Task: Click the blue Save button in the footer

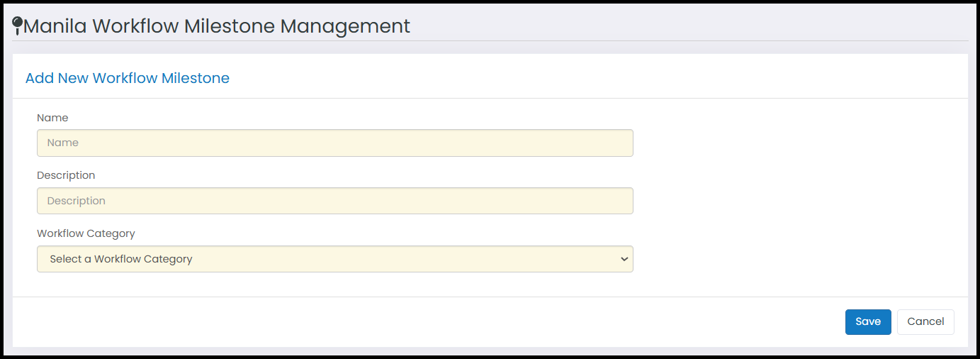Action: 868,321
